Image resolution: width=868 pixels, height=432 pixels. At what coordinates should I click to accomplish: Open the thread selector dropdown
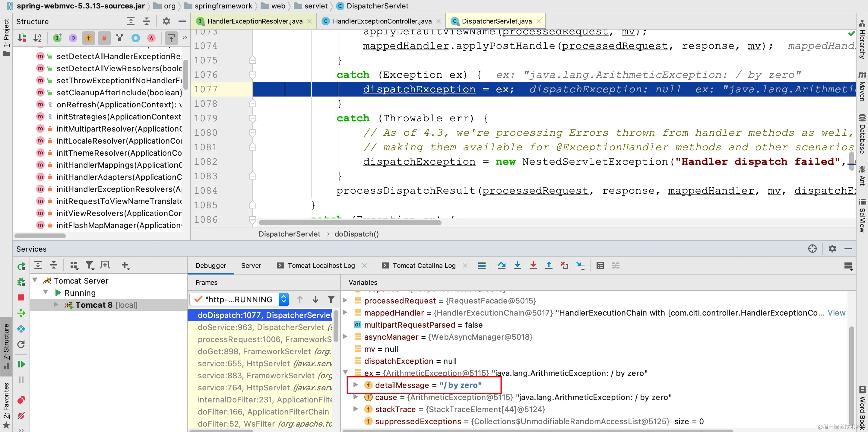coord(284,299)
